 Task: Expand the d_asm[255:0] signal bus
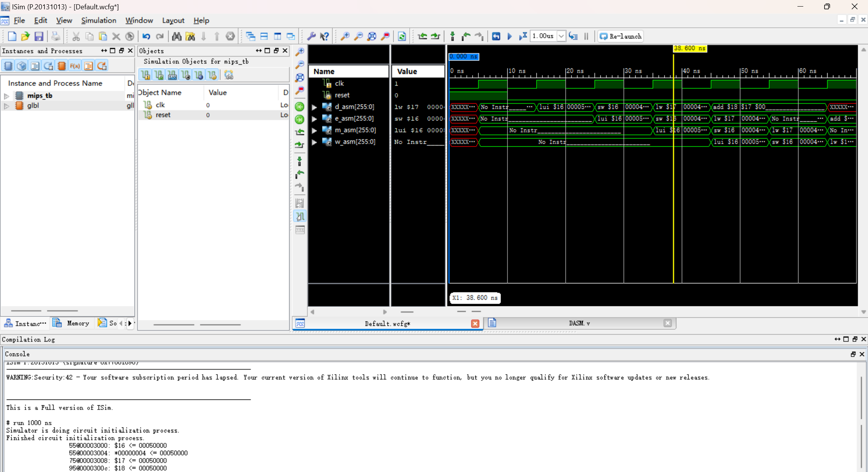coord(314,107)
